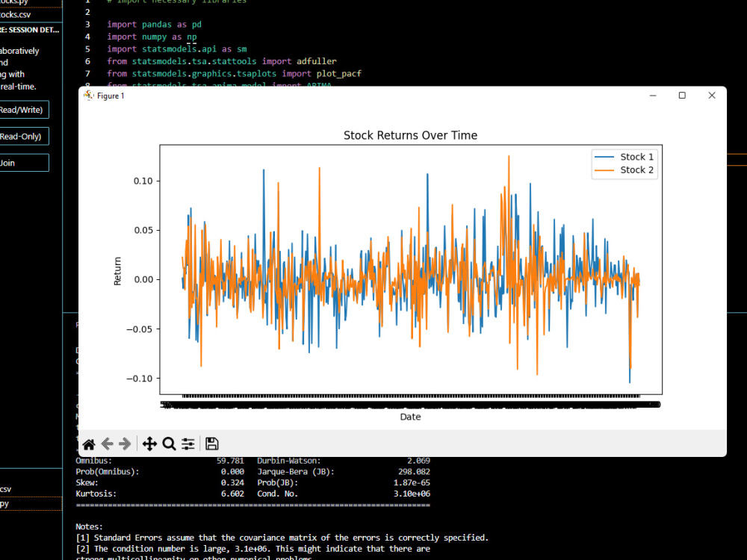Go back to previous plot view

pyautogui.click(x=107, y=444)
